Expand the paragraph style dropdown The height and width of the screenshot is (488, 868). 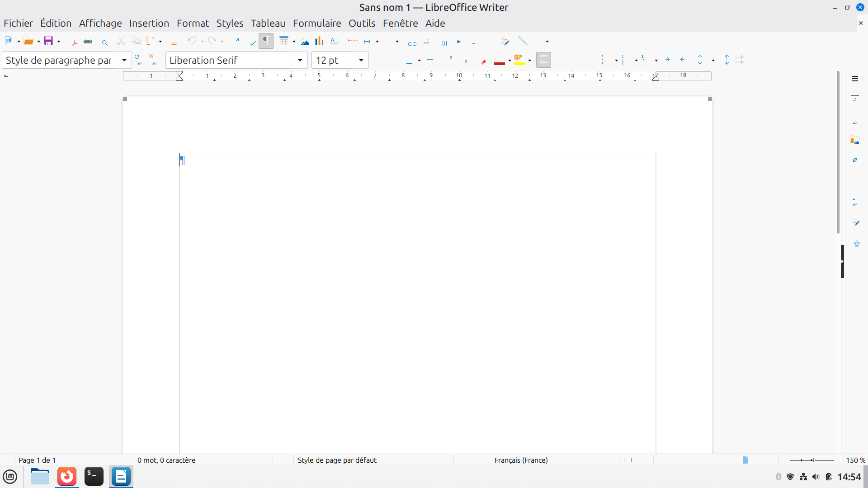124,60
